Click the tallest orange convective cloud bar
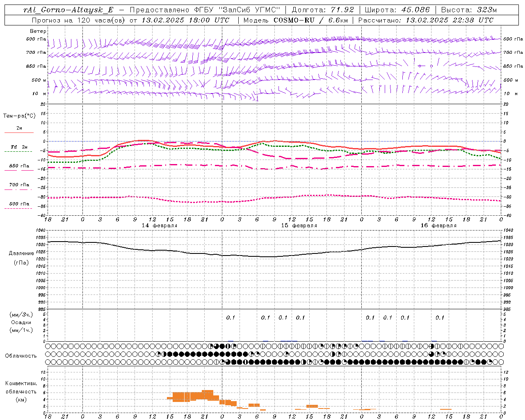This screenshot has width=525, height=420. pyautogui.click(x=208, y=395)
